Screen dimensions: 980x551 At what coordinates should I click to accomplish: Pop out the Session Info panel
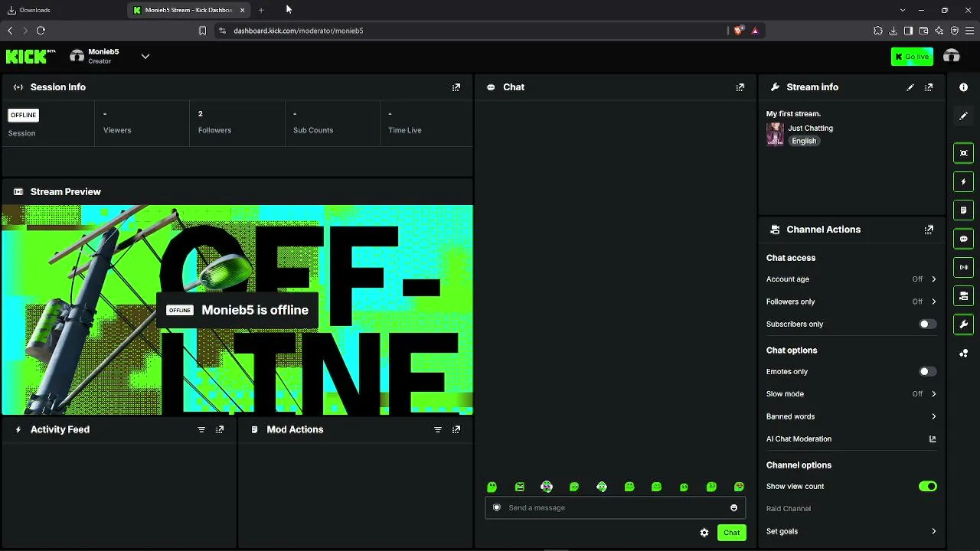click(x=456, y=87)
